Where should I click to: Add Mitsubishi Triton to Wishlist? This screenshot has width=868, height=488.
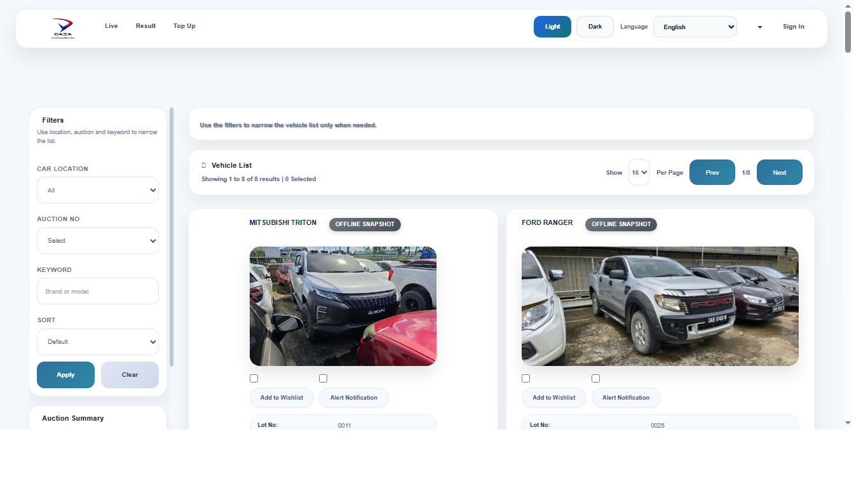(281, 398)
